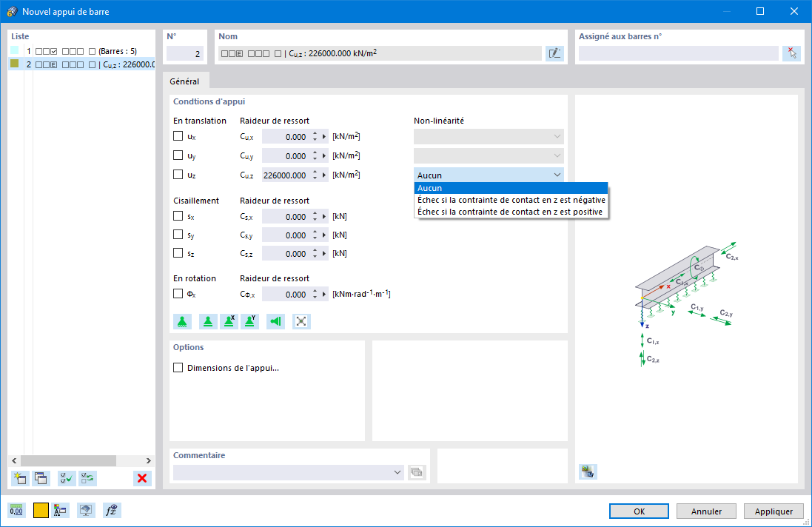Click the light cyan color square of item 1

(x=15, y=51)
